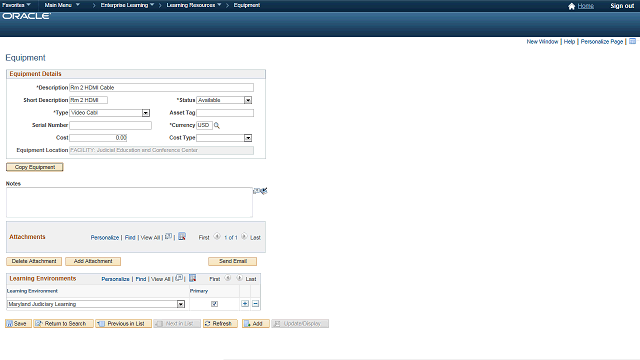The width and height of the screenshot is (640, 360).
Task: Open the Main Menu
Action: [62, 5]
